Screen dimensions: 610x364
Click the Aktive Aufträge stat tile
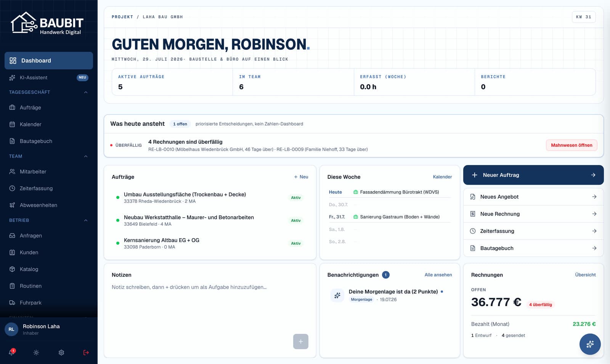tap(172, 82)
